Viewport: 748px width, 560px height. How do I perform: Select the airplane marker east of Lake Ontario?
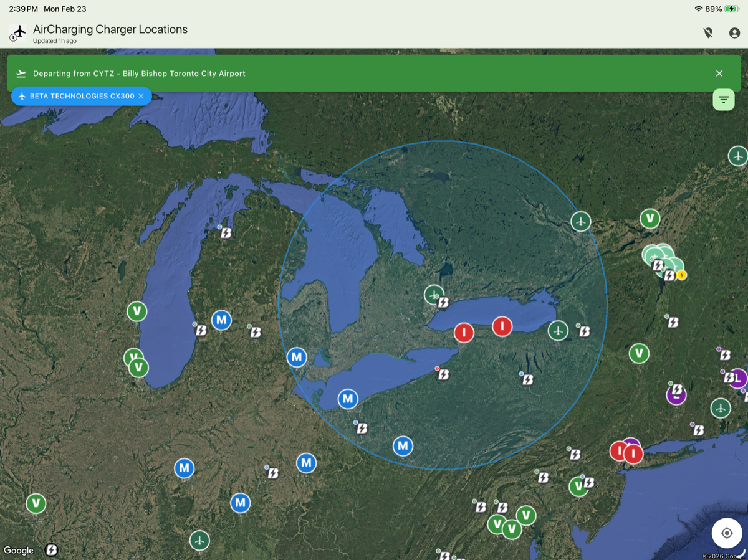coord(558,330)
